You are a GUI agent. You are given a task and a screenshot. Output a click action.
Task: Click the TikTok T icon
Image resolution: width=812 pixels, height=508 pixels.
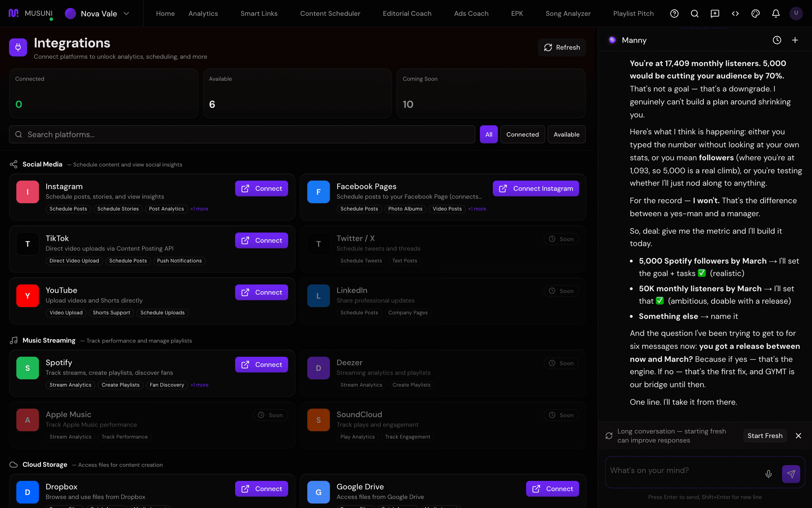point(28,244)
